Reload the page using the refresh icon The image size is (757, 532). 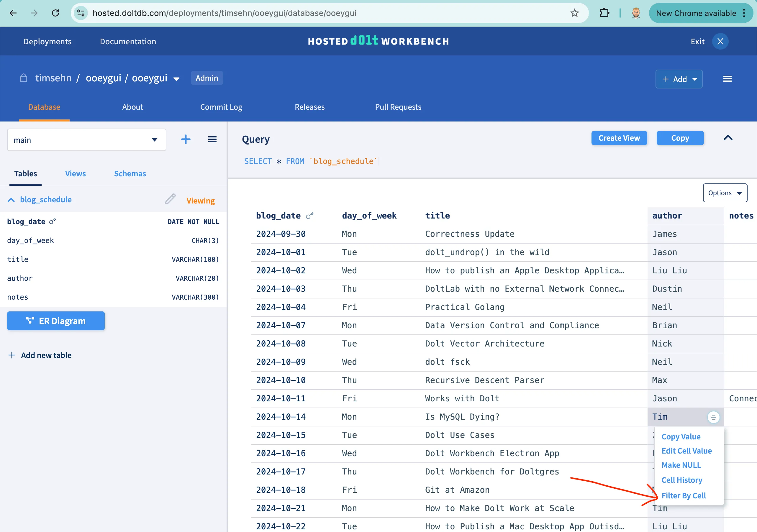[55, 13]
